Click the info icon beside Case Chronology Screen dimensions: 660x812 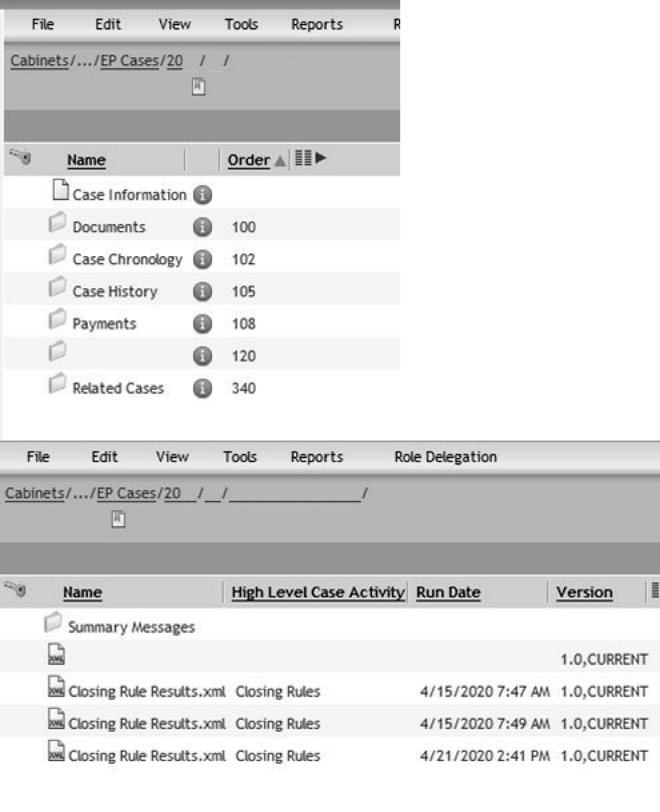(202, 260)
